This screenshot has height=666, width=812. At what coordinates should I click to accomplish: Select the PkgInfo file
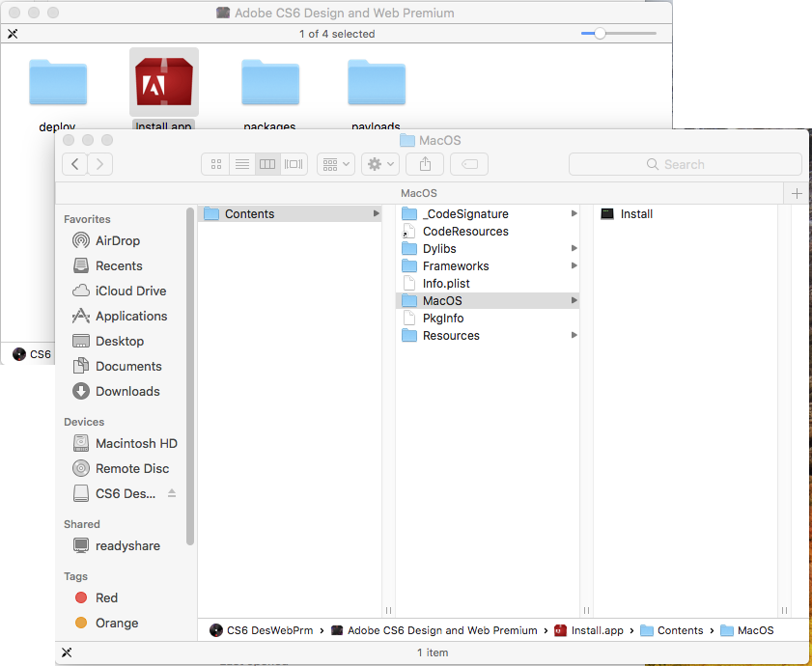[488, 318]
